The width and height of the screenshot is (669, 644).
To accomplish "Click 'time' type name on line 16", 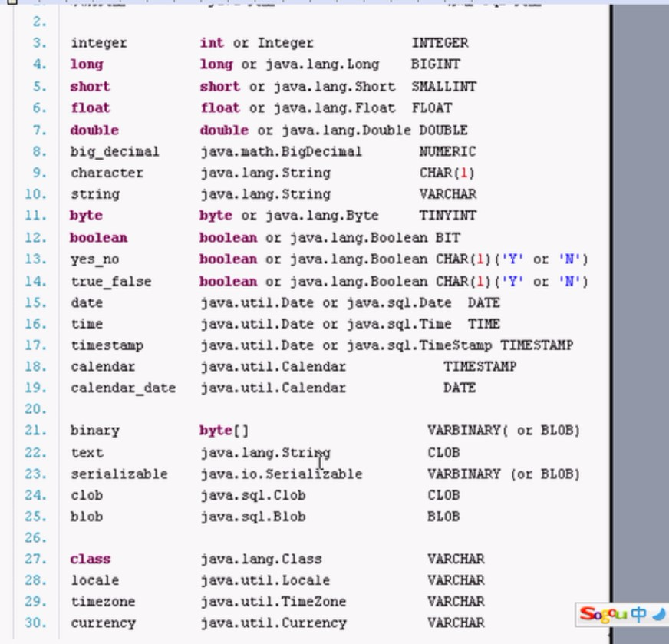I will pos(87,323).
